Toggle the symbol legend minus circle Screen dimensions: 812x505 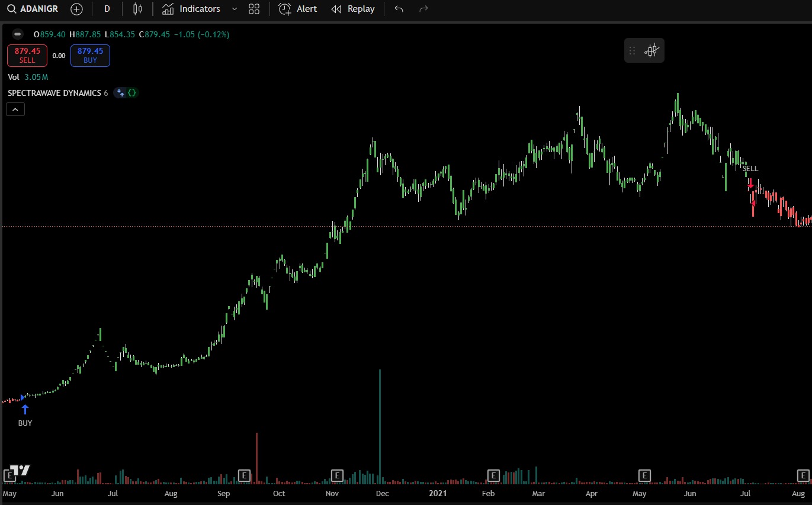pos(17,34)
